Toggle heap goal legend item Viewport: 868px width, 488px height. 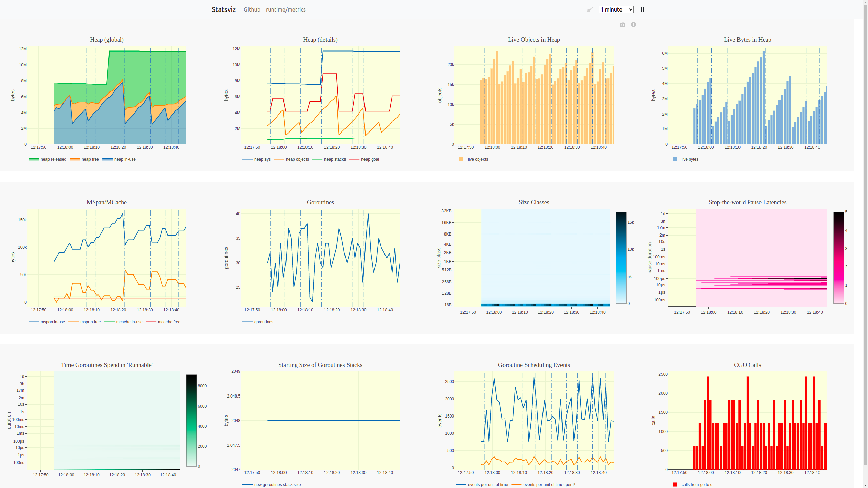click(370, 159)
